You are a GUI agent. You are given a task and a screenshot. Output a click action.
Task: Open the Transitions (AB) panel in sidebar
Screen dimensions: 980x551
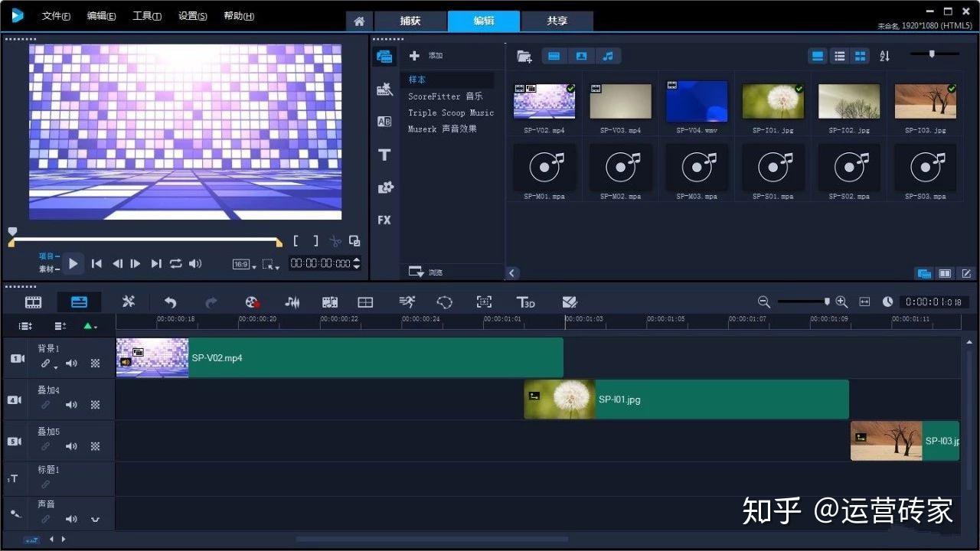[x=384, y=121]
